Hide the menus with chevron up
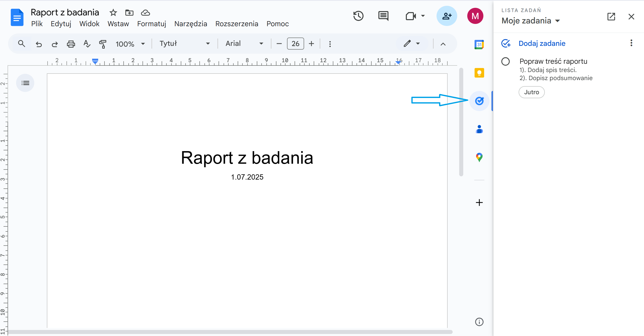Image resolution: width=644 pixels, height=336 pixels. 443,44
